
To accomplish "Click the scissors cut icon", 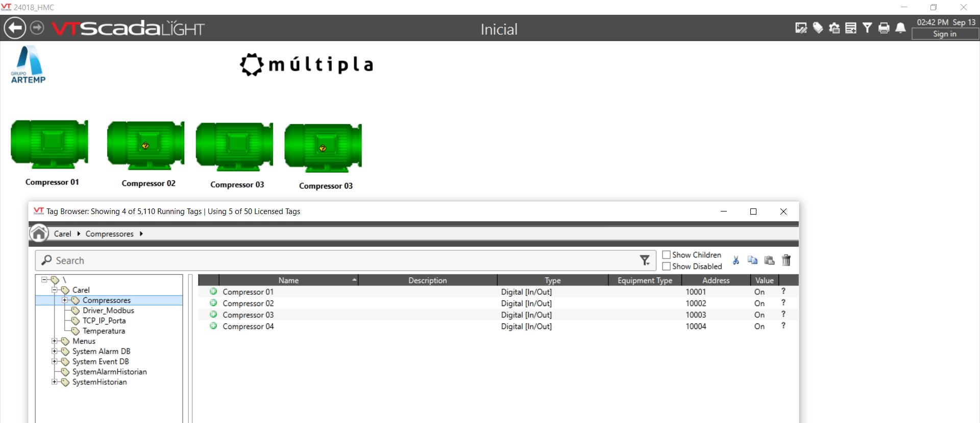I will coord(736,261).
